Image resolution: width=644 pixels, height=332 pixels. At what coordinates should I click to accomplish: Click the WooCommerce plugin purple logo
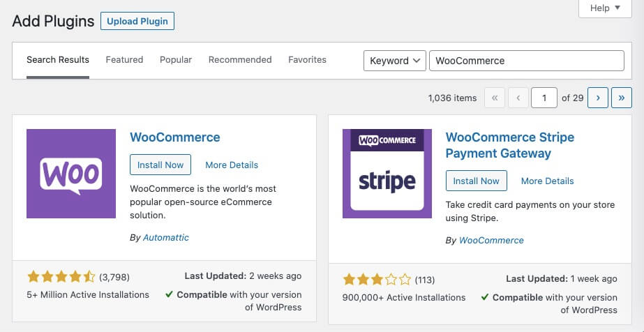(x=71, y=174)
